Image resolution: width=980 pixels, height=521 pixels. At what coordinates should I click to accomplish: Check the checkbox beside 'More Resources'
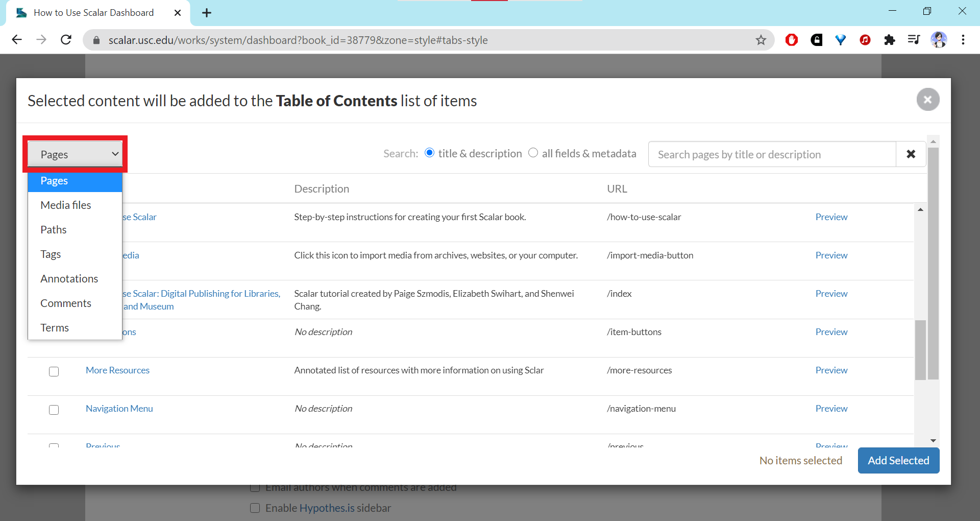54,371
